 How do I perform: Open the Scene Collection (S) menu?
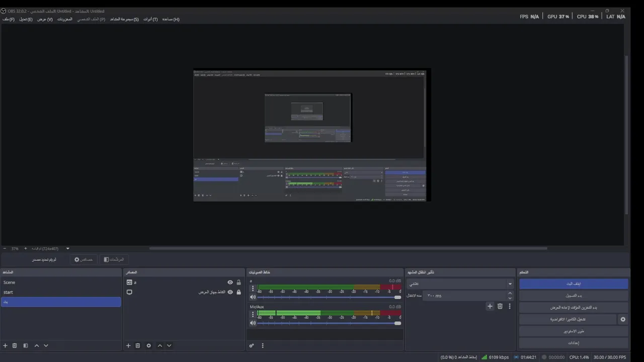pos(124,19)
